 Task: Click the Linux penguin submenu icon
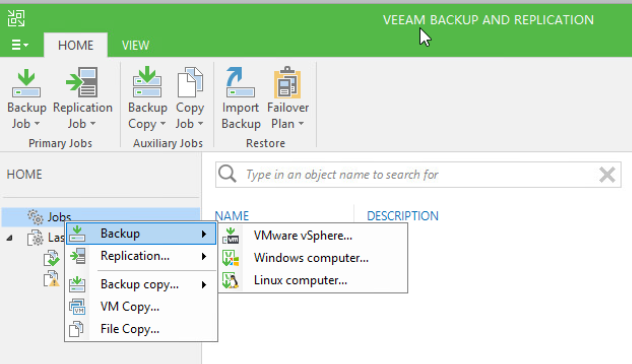tap(231, 281)
